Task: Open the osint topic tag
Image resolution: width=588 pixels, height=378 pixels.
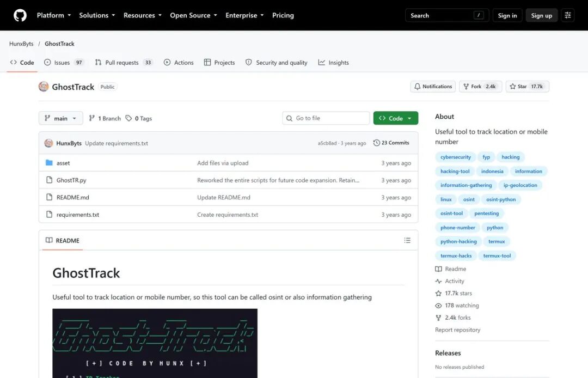Action: [x=469, y=199]
